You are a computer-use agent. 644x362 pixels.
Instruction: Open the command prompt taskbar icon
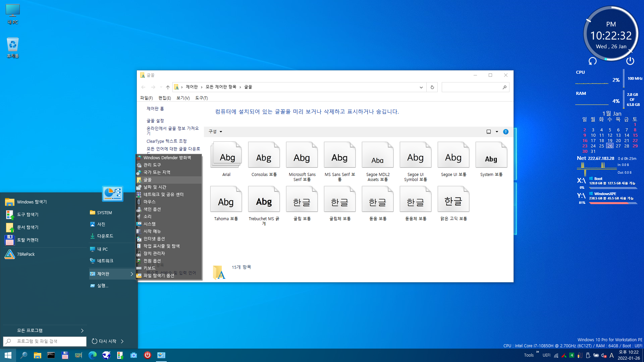coord(51,355)
